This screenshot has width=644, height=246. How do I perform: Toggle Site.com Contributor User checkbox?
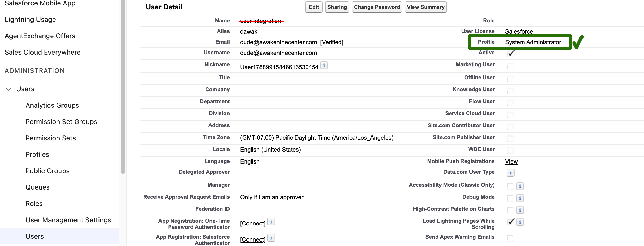click(510, 127)
